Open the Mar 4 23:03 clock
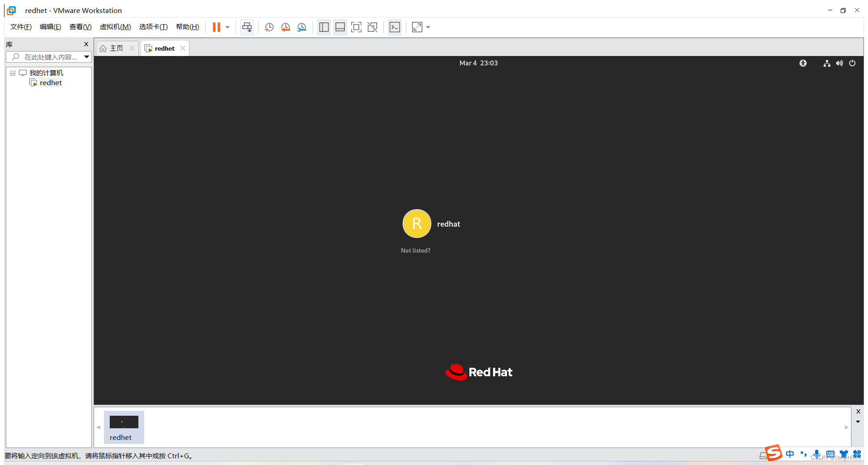 tap(478, 63)
